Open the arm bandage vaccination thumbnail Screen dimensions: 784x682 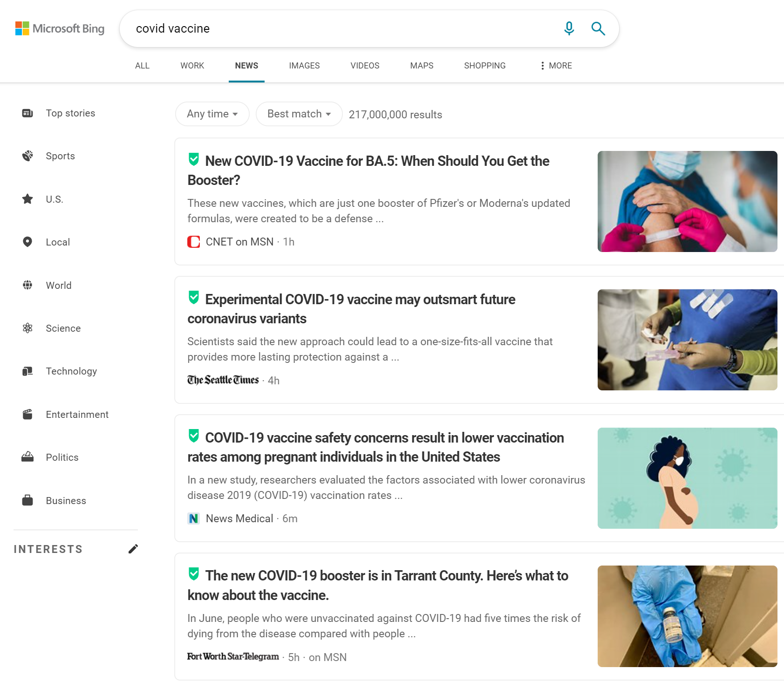(x=687, y=201)
